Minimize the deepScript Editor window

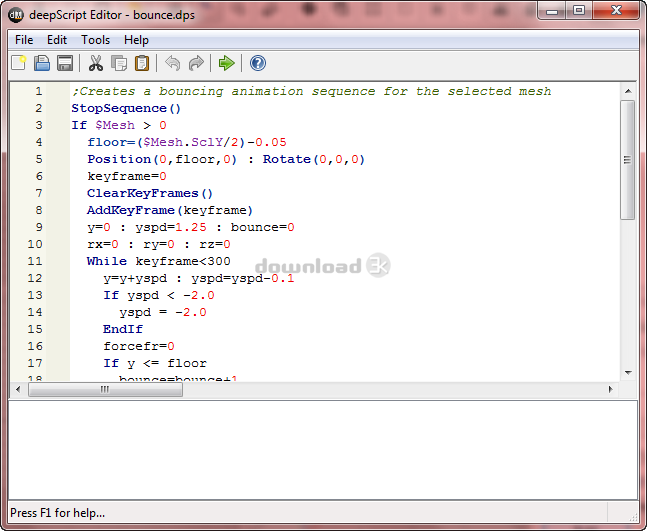[x=552, y=11]
